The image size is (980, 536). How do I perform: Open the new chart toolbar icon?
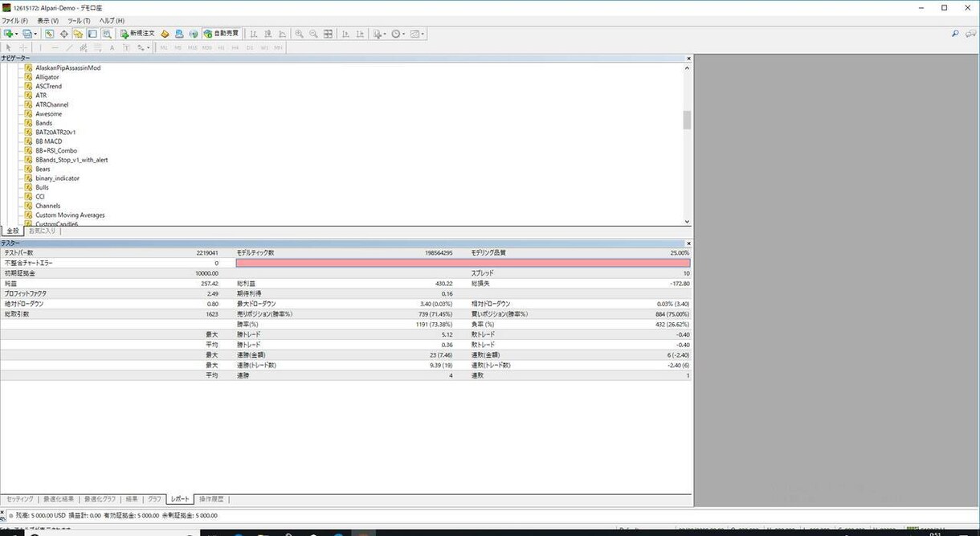(10, 34)
